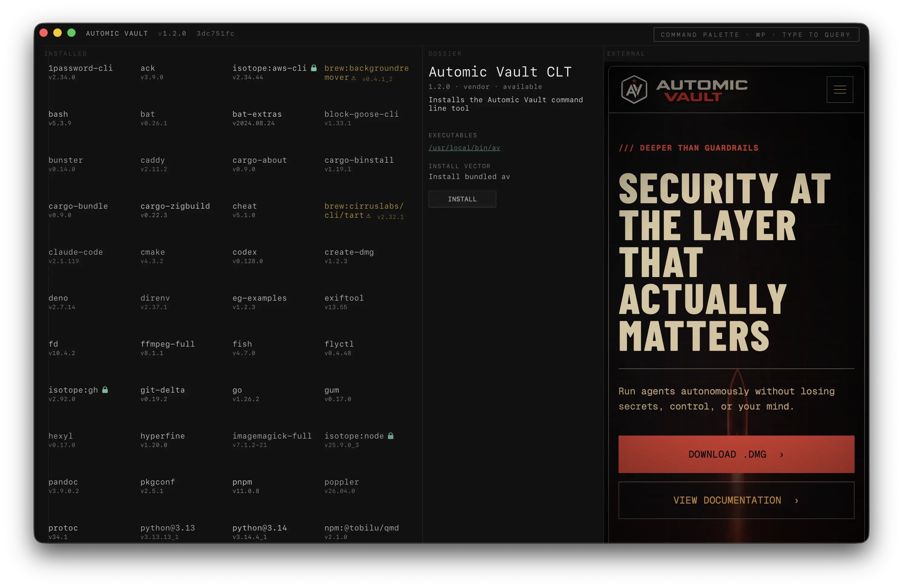Open the hamburger menu on Automic Vault site
The width and height of the screenshot is (903, 588).
coord(840,90)
